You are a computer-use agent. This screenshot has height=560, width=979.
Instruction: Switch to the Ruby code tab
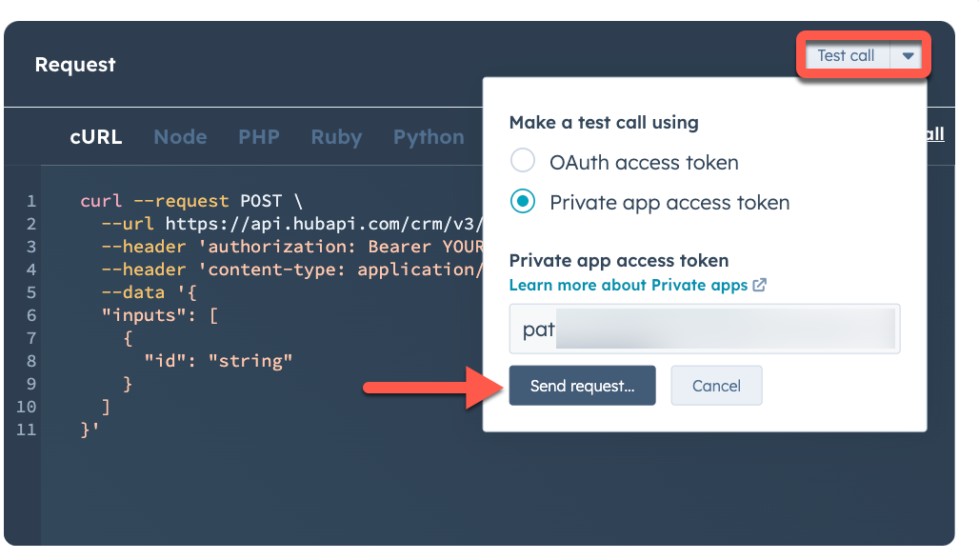(x=335, y=136)
